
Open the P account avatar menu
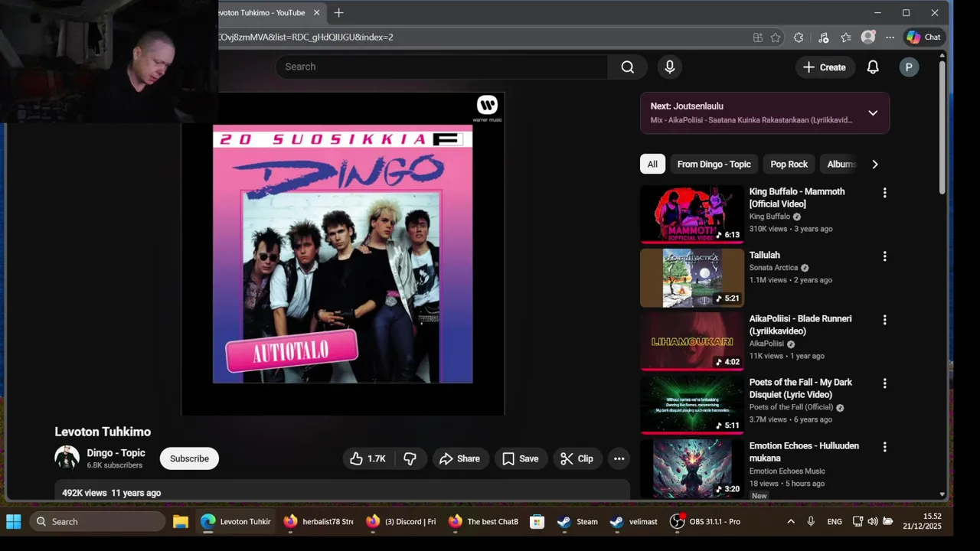(909, 67)
